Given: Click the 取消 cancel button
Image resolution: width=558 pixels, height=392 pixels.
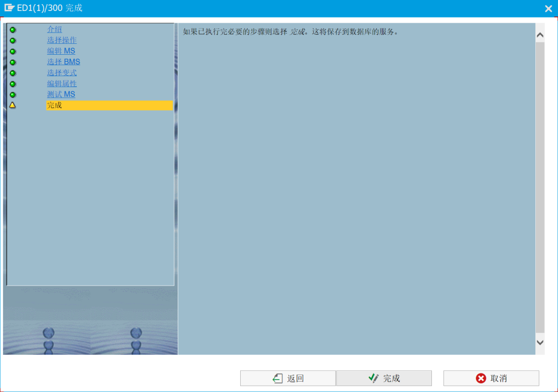Looking at the screenshot, I should click(491, 378).
